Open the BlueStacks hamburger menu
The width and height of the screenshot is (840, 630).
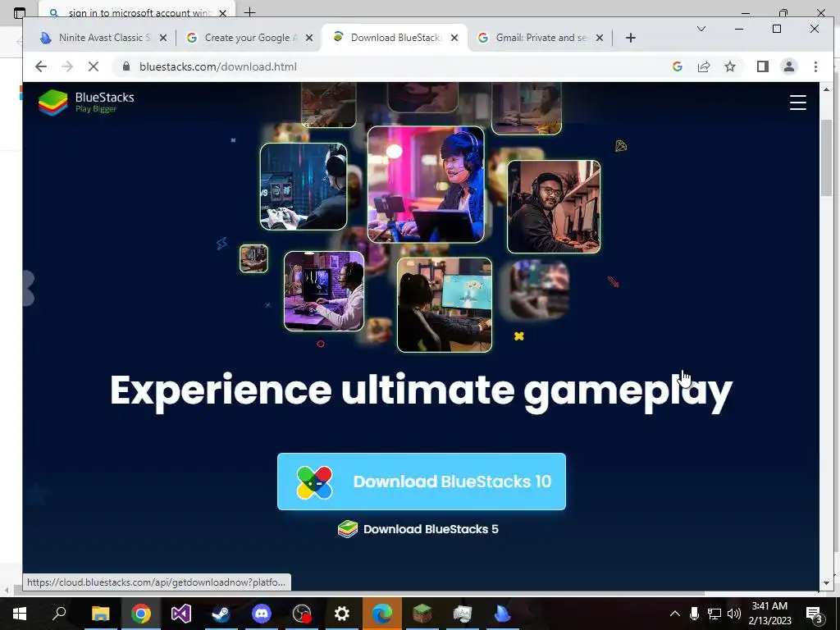click(x=797, y=103)
